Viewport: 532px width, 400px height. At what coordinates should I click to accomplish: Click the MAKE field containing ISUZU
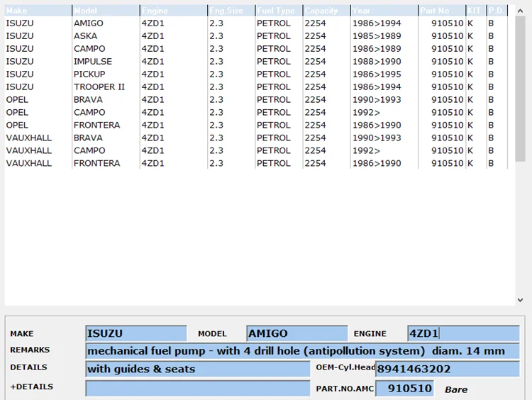point(136,333)
